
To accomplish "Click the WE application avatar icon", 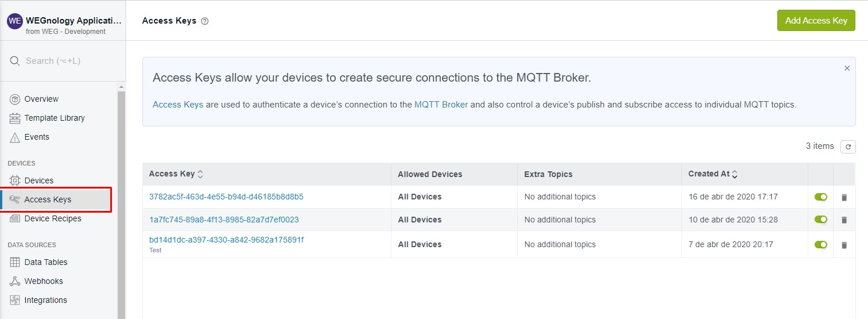I will pos(14,21).
